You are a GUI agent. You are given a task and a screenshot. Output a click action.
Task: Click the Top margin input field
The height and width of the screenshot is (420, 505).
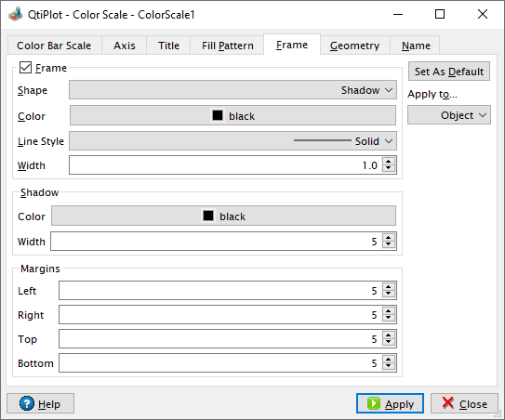[220, 338]
